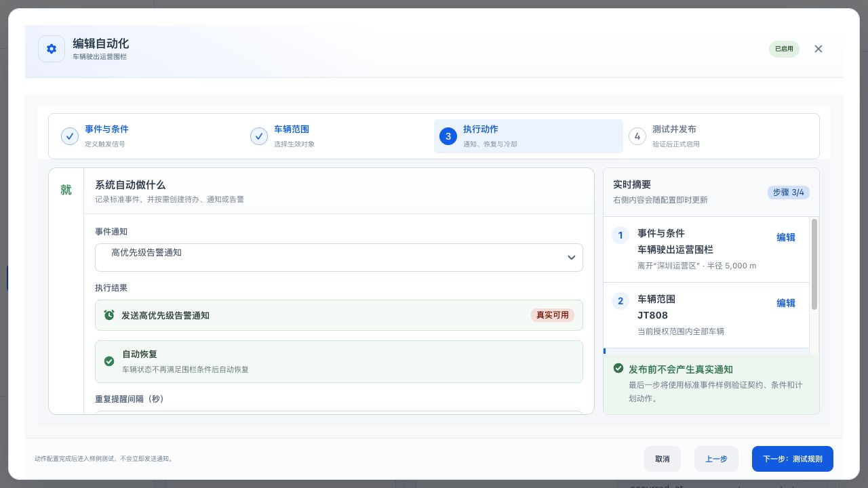Click the 重复提醒间隔 input field
Viewport: 868px width, 488px height.
(339, 413)
